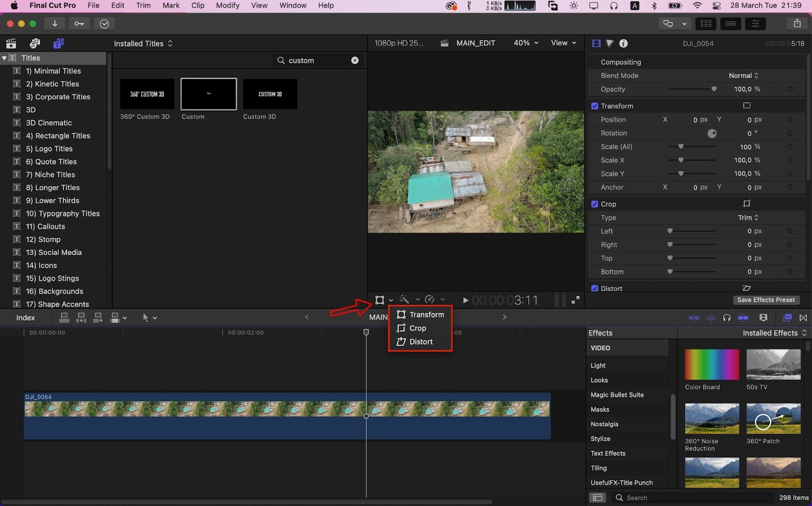Open the Installed Effects dropdown
This screenshot has width=812, height=506.
(x=774, y=333)
